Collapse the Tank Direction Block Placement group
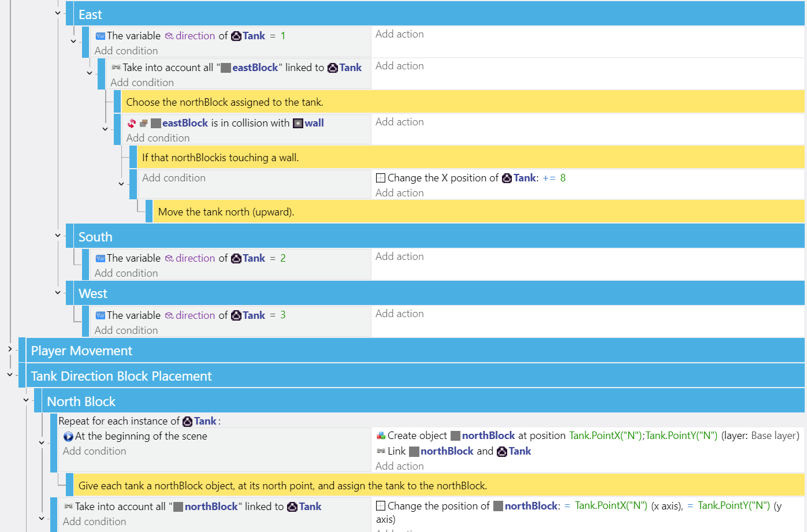Screen dimensions: 807x532 [10, 375]
